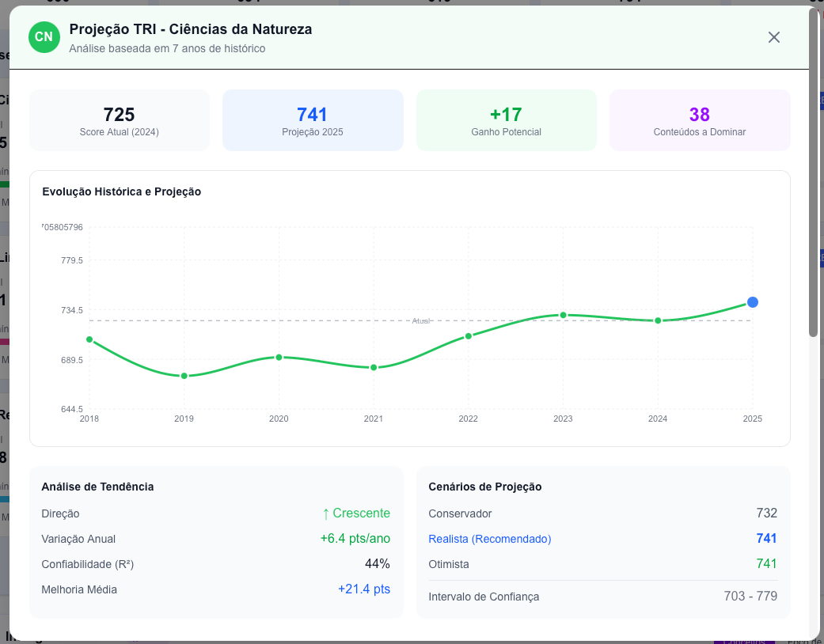Screen dimensions: 824x644
Task: Click the Crescente upward arrow indicator
Action: pyautogui.click(x=326, y=513)
